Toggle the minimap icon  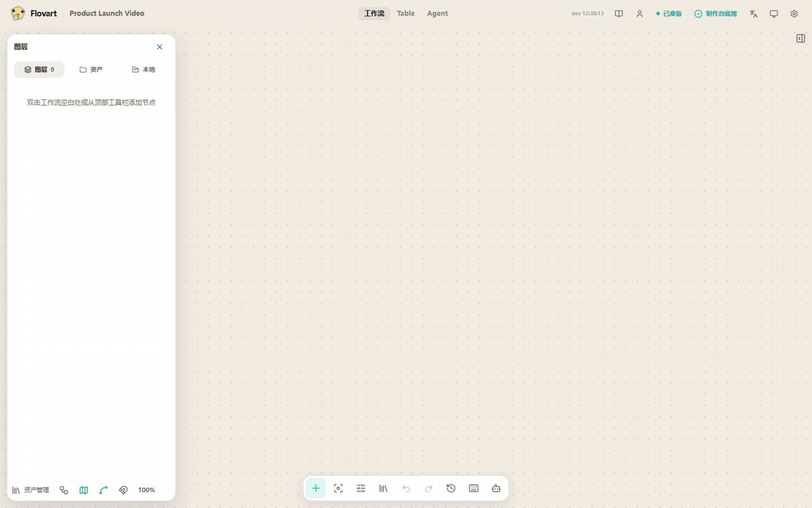click(x=83, y=490)
